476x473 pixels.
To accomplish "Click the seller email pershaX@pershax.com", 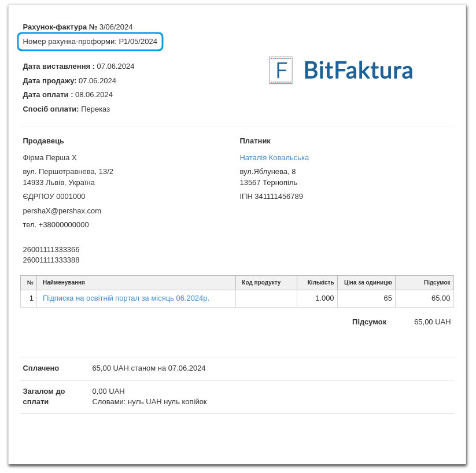I will [62, 210].
